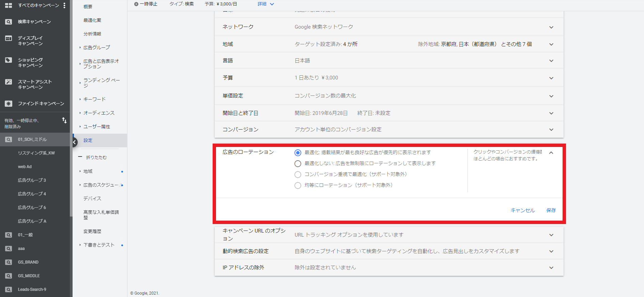The image size is (644, 297).
Task: Open the デバイス menu item
Action: pos(92,198)
